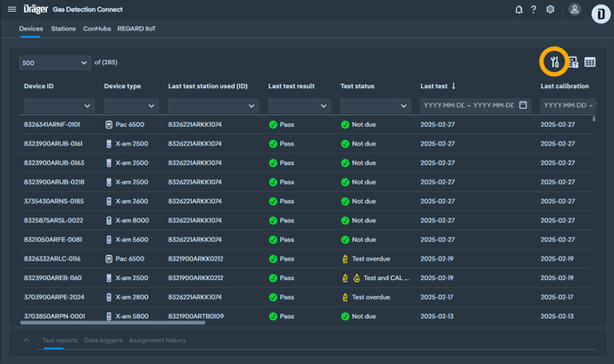Viewport: 614px width, 364px height.
Task: Click the round Dräger D logo badge
Action: point(601,13)
